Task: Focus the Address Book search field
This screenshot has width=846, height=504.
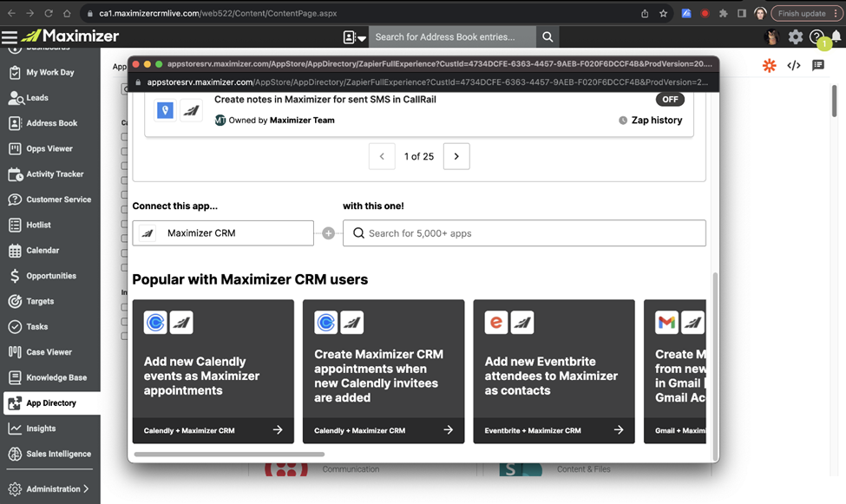Action: point(452,36)
